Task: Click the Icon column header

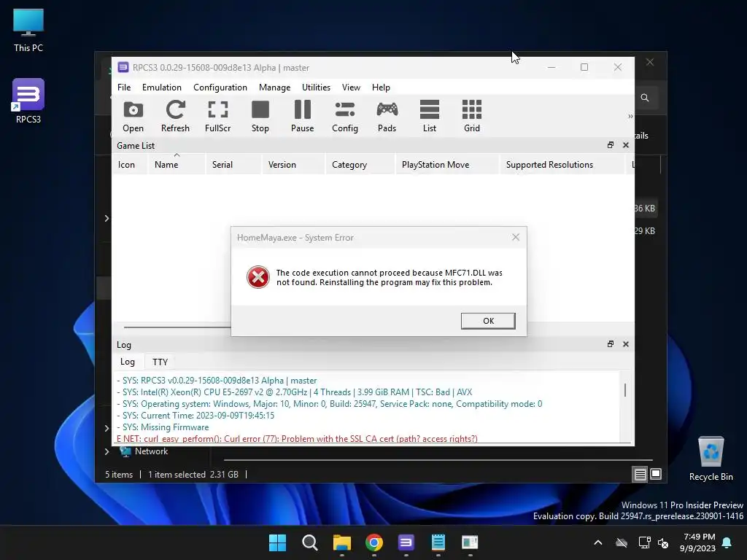Action: tap(130, 164)
